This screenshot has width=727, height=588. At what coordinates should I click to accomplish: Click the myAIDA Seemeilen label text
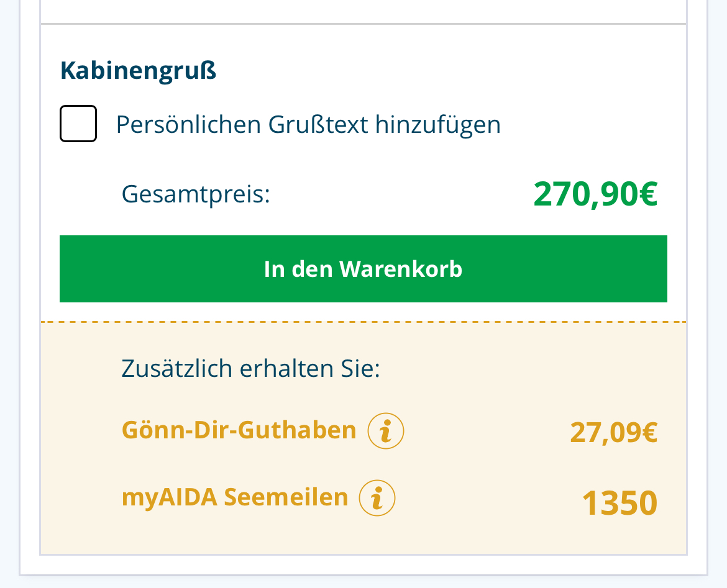pos(235,497)
